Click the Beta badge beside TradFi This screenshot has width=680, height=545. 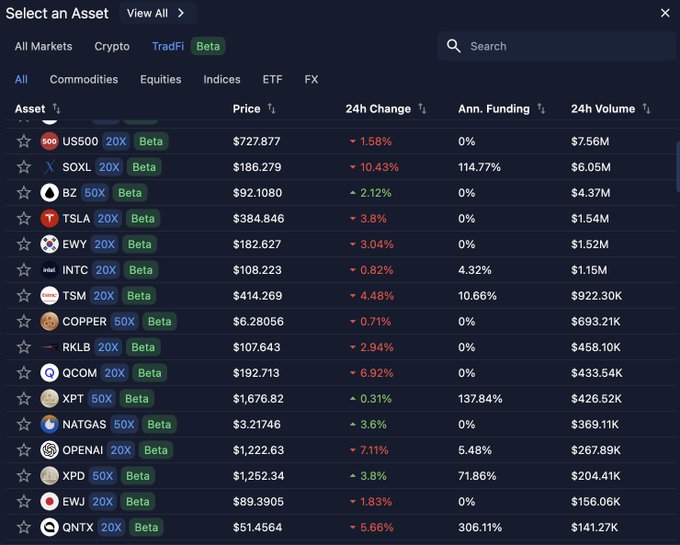pyautogui.click(x=208, y=46)
